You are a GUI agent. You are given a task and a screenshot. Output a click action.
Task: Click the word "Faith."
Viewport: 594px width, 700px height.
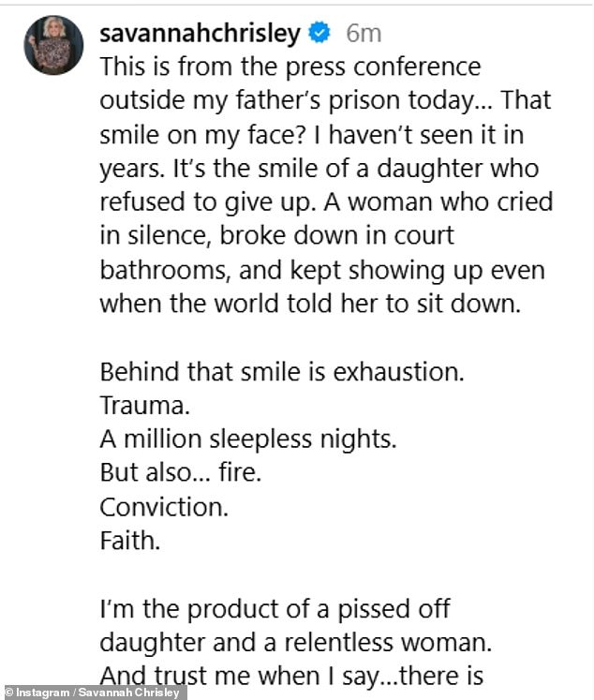[130, 541]
